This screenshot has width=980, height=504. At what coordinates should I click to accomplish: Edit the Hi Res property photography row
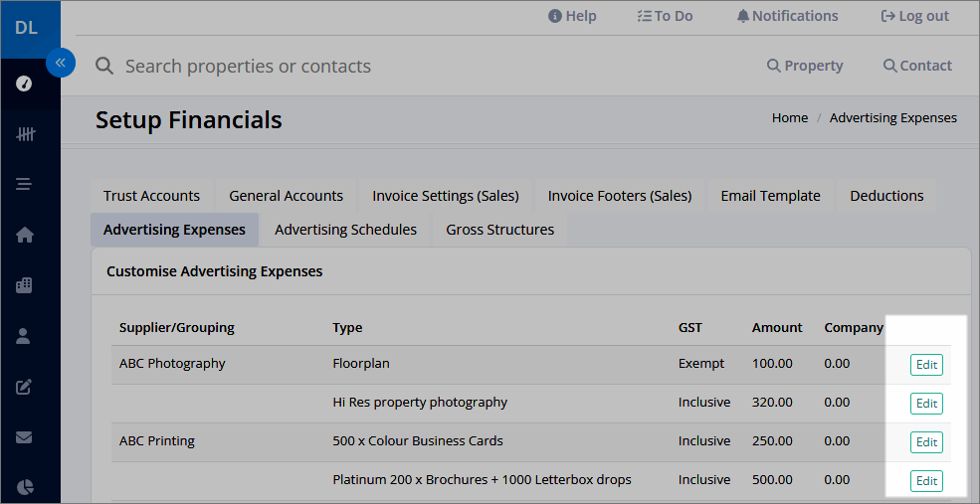tap(926, 404)
